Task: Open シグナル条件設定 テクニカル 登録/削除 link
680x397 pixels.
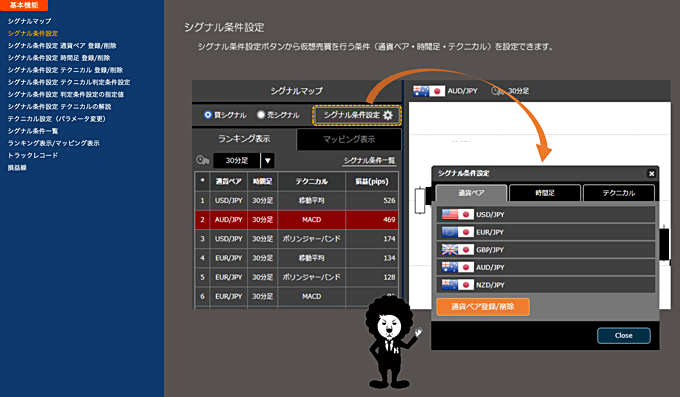Action: pos(65,70)
